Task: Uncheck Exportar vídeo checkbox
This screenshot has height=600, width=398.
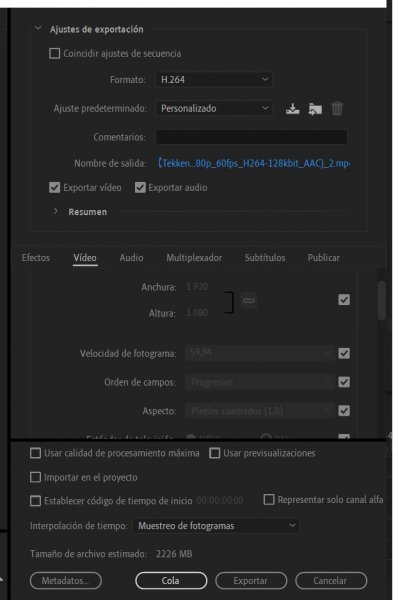Action: [x=55, y=188]
